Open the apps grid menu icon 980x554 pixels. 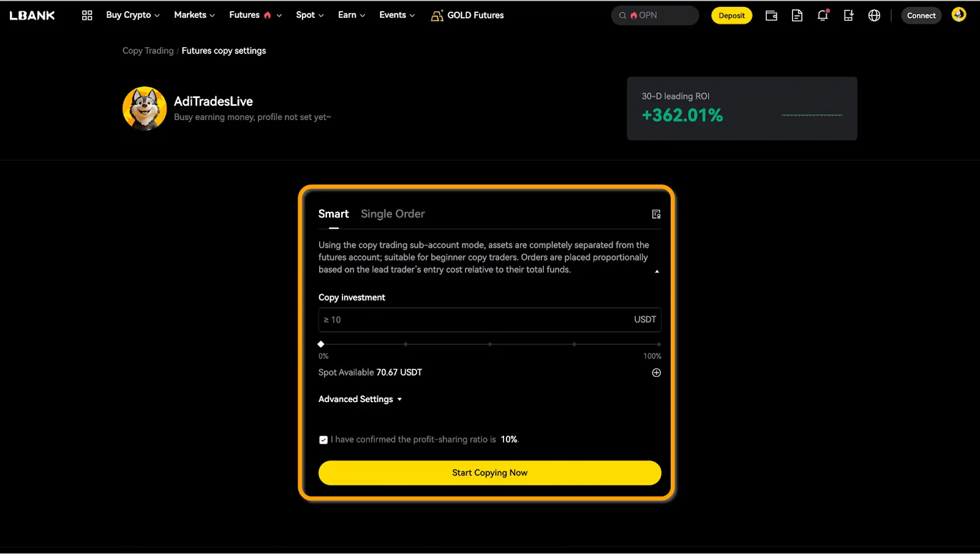[x=87, y=15]
